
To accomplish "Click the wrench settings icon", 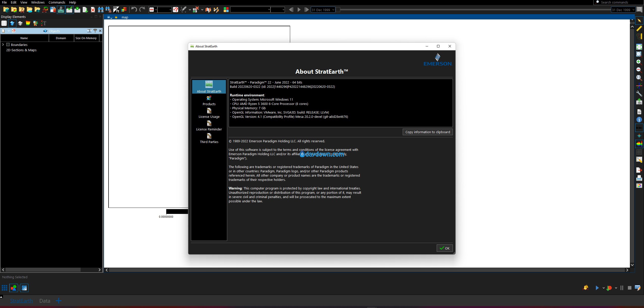I will coord(639,94).
